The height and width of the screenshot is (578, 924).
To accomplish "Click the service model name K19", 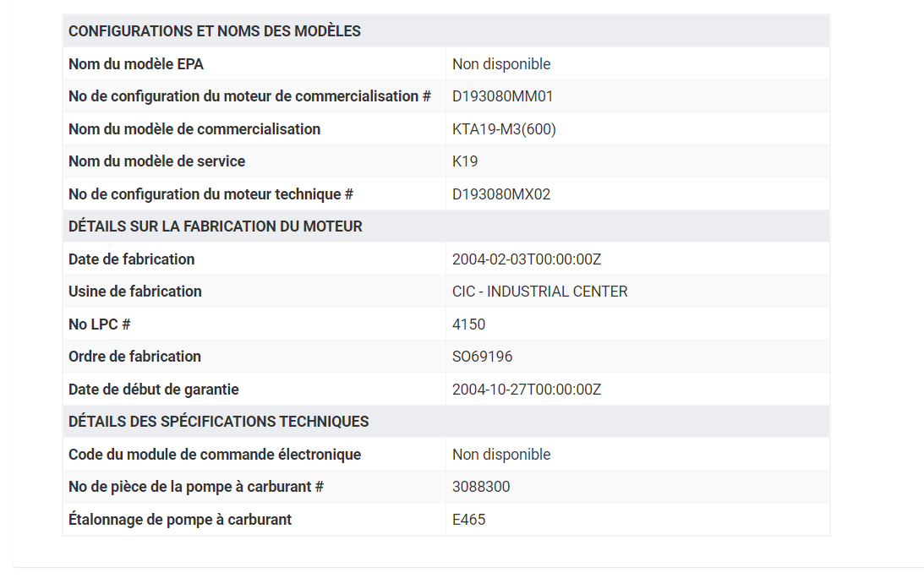I will coord(465,161).
